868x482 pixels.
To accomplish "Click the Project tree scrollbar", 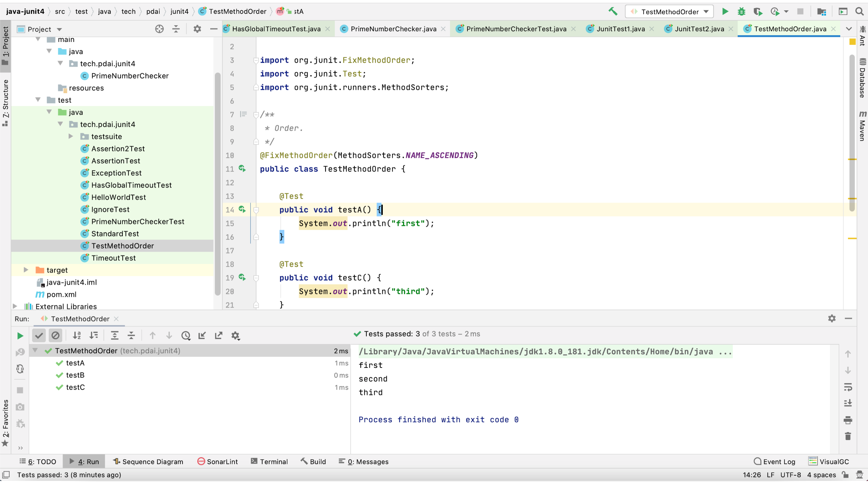I will 218,183.
